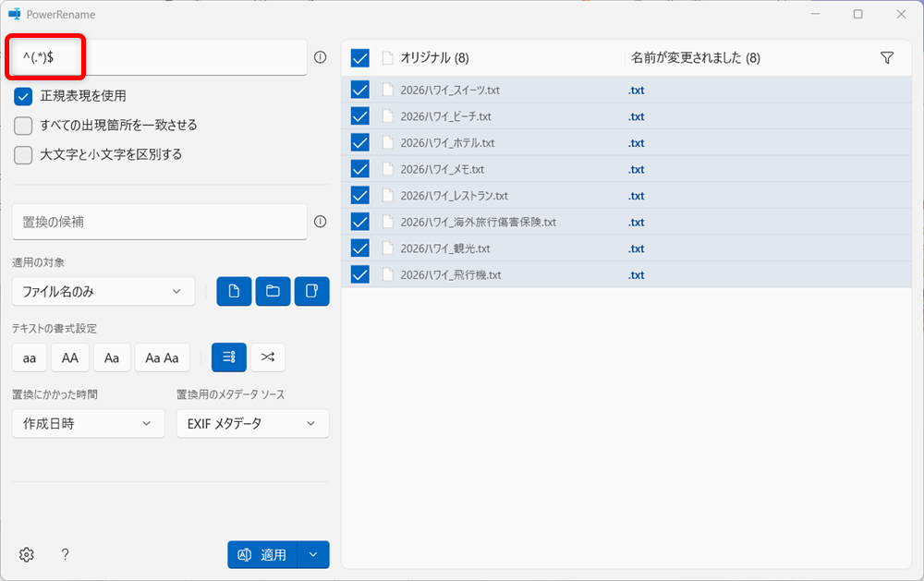The height and width of the screenshot is (581, 924).
Task: Open the filter icon in the renamed column
Action: pyautogui.click(x=887, y=56)
